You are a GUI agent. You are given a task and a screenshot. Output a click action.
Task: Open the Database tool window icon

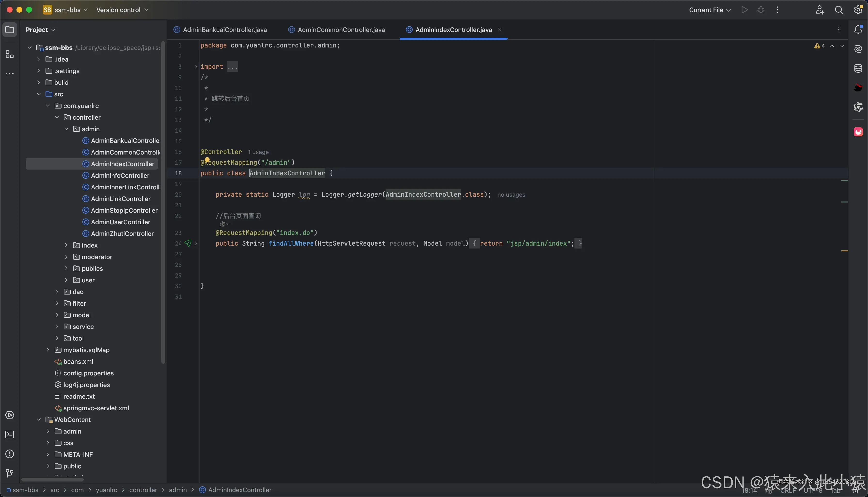point(858,69)
